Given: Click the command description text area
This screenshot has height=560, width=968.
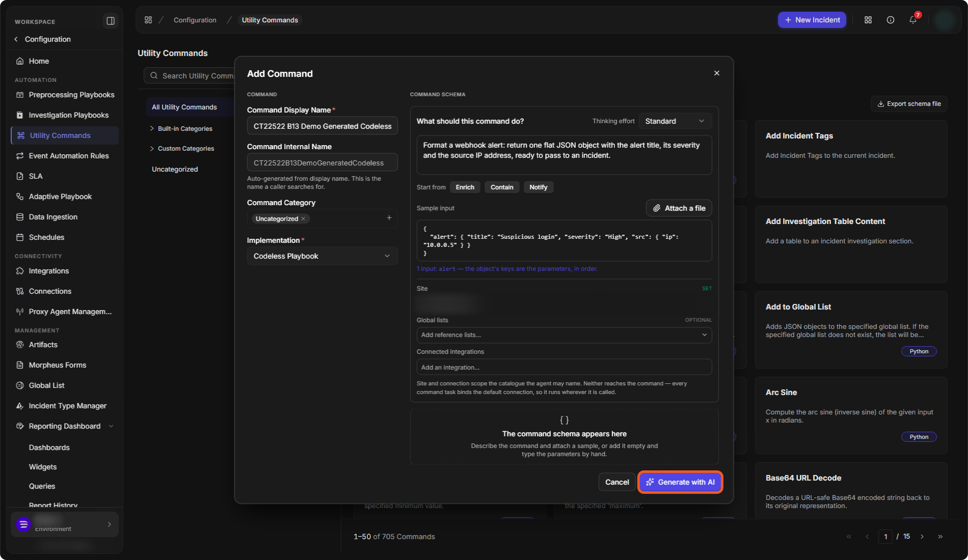Looking at the screenshot, I should [564, 155].
